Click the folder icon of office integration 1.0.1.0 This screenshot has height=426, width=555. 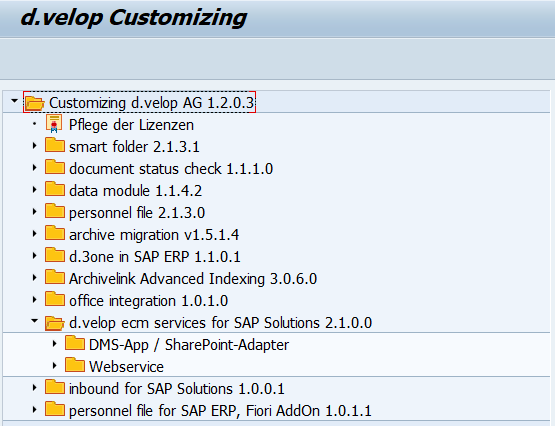pyautogui.click(x=55, y=299)
